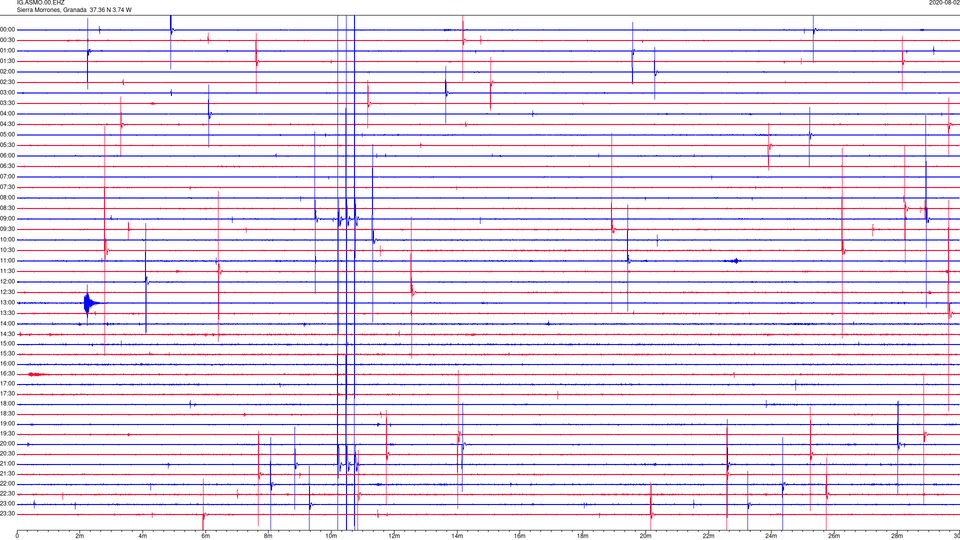The width and height of the screenshot is (960, 540).
Task: Click the 04:30 trace time label
Action: pos(8,124)
